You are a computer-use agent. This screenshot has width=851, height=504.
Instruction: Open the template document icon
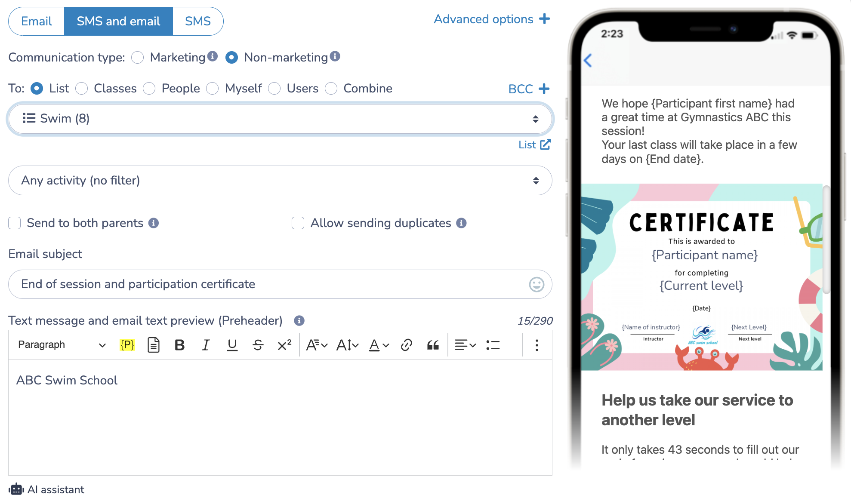click(x=154, y=345)
